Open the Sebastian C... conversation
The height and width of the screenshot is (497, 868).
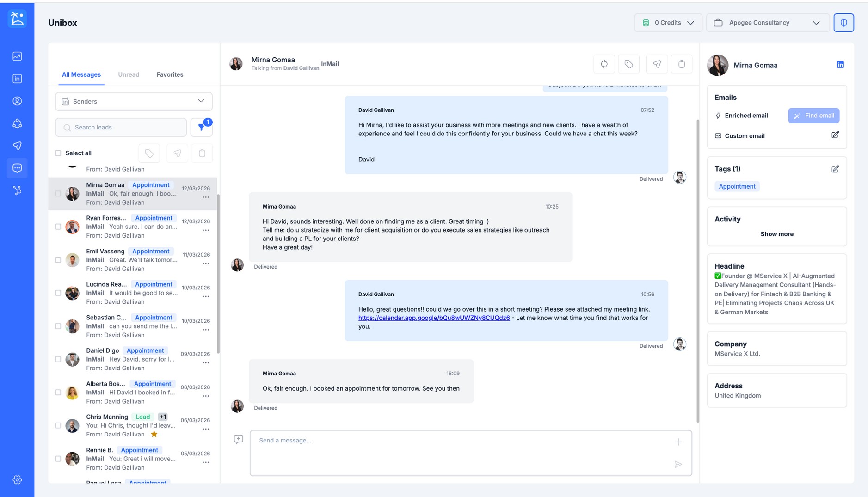[x=133, y=326]
